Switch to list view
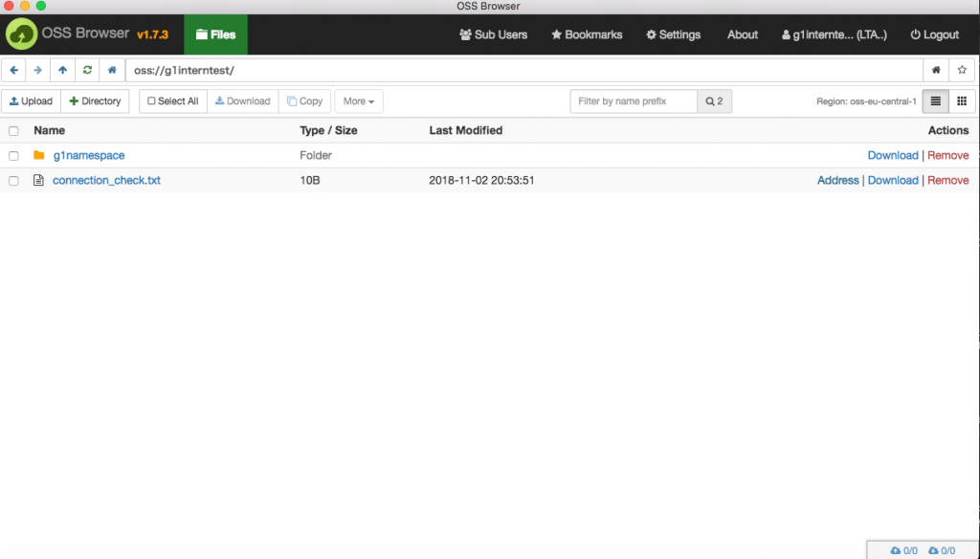 point(936,101)
